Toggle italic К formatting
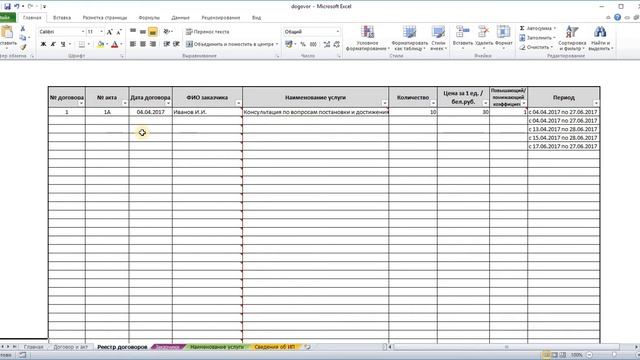640x360 pixels. click(x=53, y=44)
